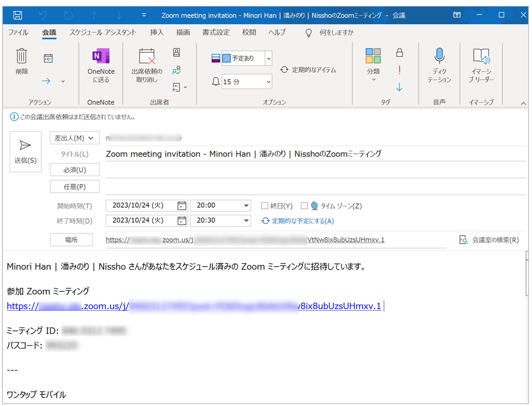Open the end date calendar picker

tap(182, 221)
